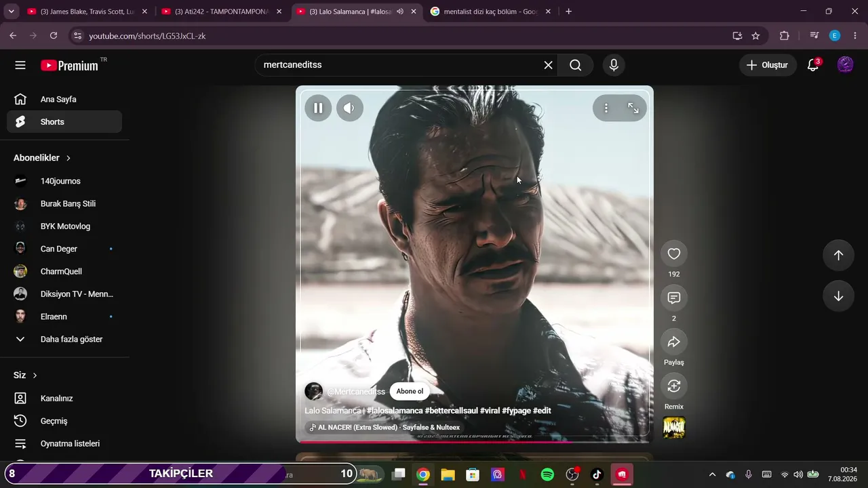This screenshot has height=488, width=868.
Task: Open the tab search dropdown arrow
Action: [11, 12]
